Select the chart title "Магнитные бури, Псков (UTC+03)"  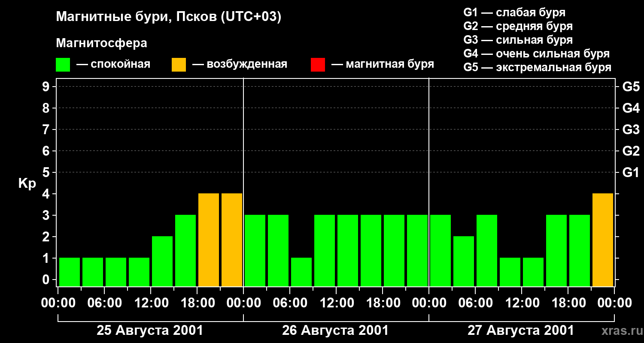(x=169, y=17)
